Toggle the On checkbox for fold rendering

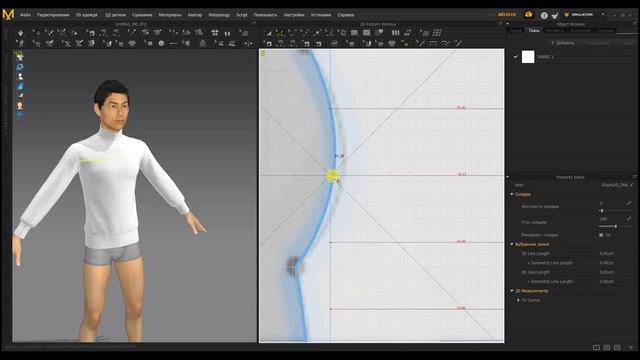tap(601, 235)
